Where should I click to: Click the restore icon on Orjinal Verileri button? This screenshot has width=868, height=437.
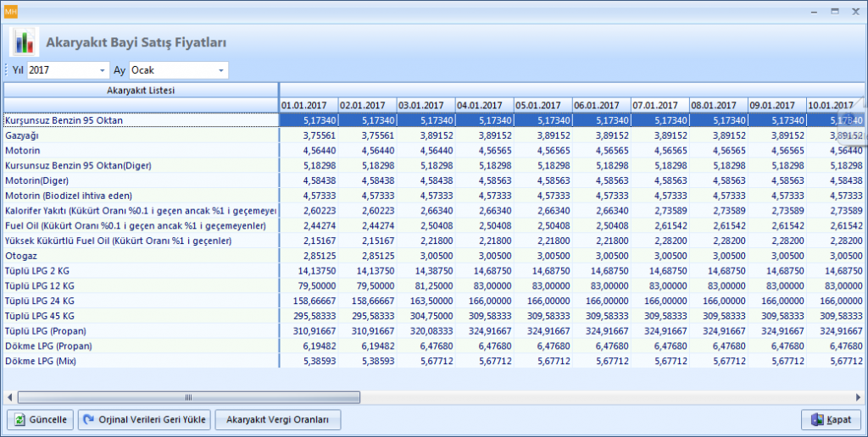click(x=88, y=420)
